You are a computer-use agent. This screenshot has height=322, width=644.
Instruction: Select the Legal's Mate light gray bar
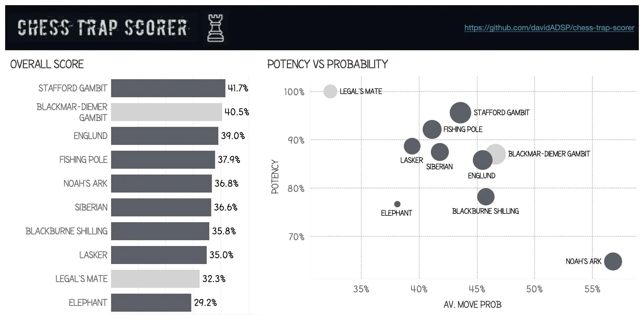(x=155, y=279)
